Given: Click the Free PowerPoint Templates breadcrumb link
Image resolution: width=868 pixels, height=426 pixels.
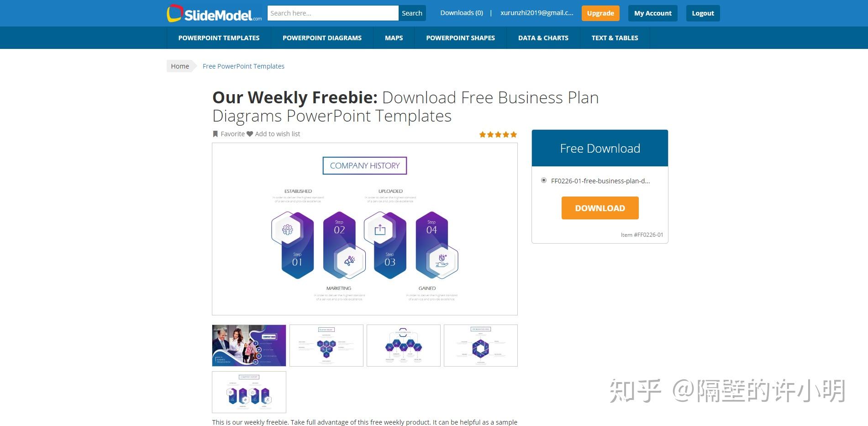Looking at the screenshot, I should point(243,66).
